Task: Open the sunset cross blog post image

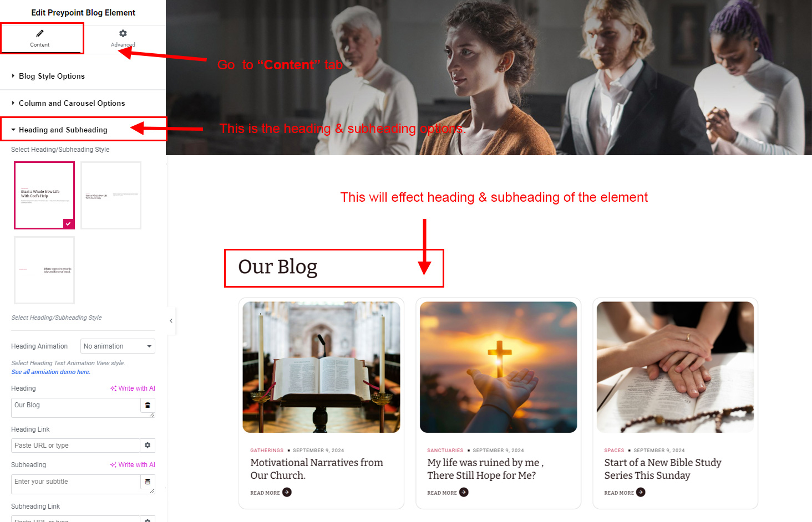Action: [x=498, y=367]
